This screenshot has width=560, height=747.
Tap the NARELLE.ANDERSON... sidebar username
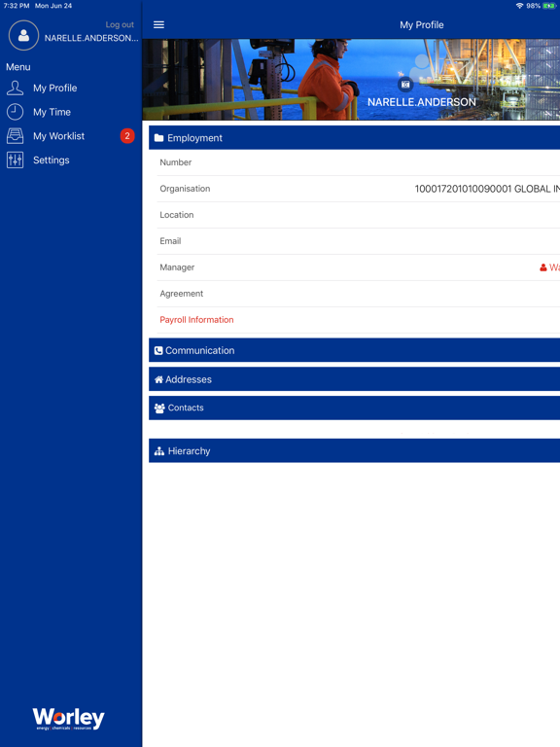(91, 38)
